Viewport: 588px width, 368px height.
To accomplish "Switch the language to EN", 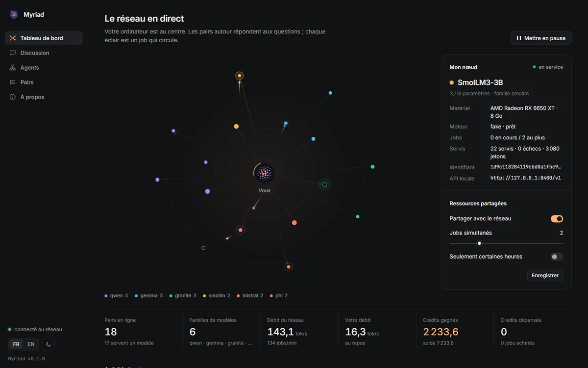I will pyautogui.click(x=31, y=344).
